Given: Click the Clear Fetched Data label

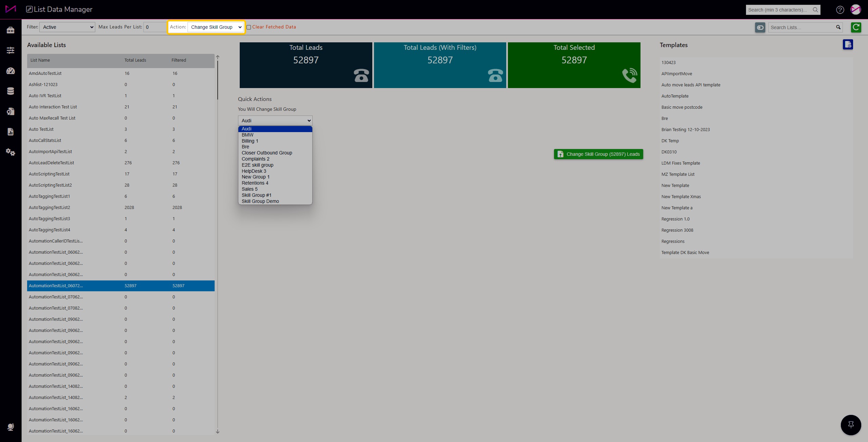Looking at the screenshot, I should [x=274, y=27].
